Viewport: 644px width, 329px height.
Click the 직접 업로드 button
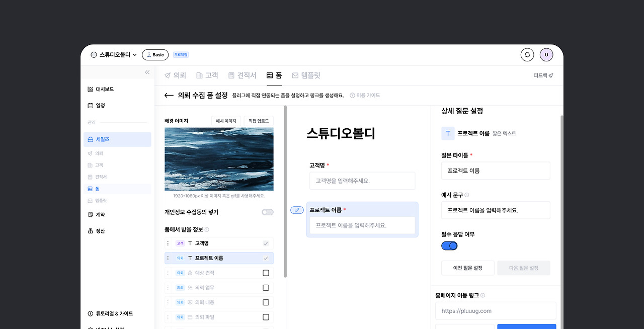click(259, 121)
